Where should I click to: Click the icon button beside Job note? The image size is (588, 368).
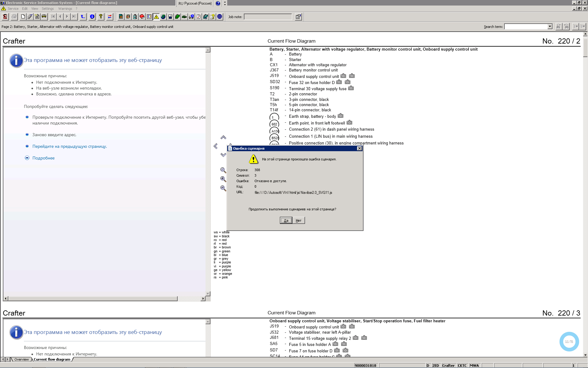point(298,17)
